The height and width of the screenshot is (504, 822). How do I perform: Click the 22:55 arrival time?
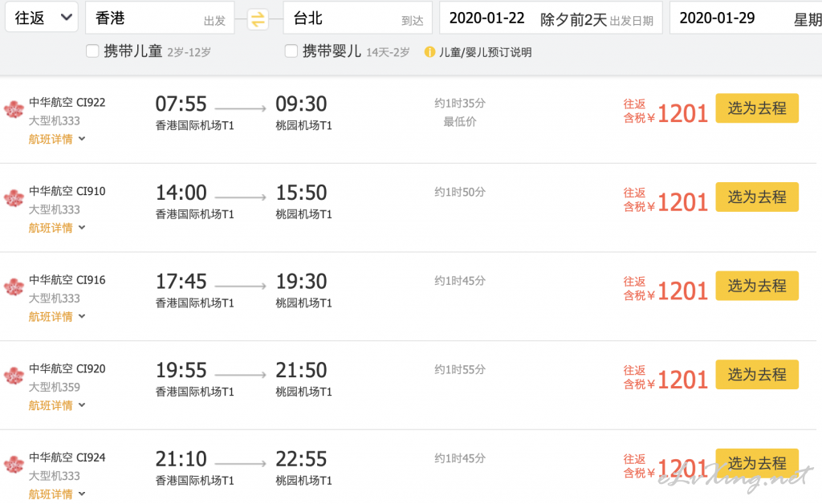point(302,459)
